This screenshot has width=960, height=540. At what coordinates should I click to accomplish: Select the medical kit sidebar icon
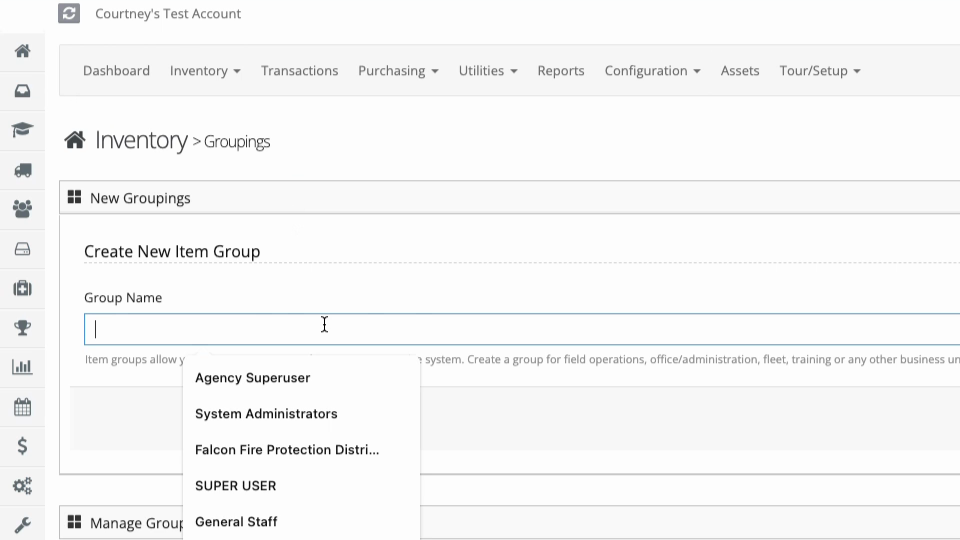click(23, 288)
